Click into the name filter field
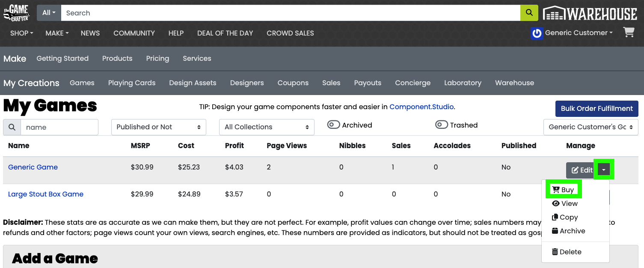The height and width of the screenshot is (268, 644). [x=59, y=127]
